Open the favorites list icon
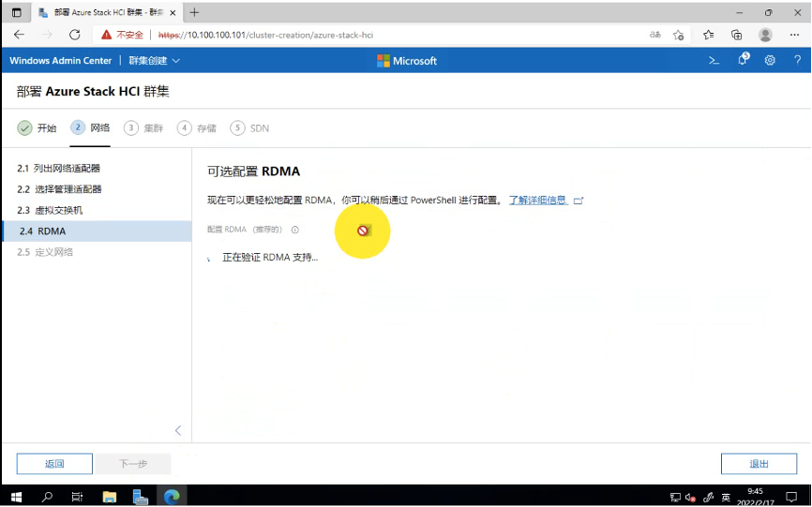The width and height of the screenshot is (812, 507). pyautogui.click(x=709, y=35)
